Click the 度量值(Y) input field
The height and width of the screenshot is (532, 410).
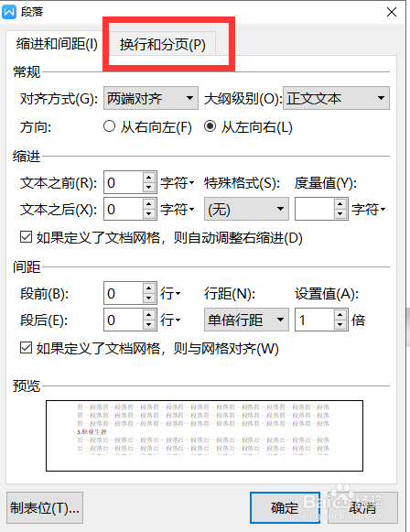315,209
